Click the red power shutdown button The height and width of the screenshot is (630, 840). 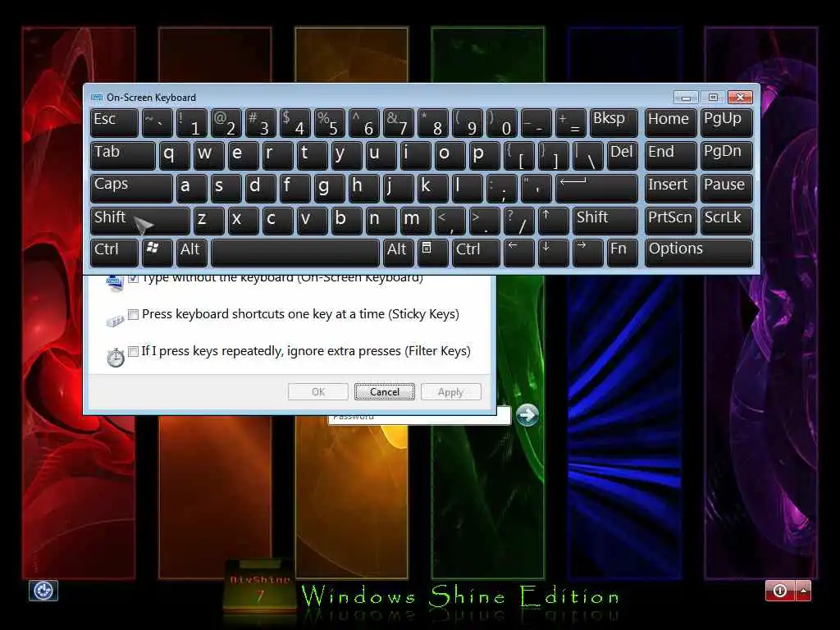780,591
